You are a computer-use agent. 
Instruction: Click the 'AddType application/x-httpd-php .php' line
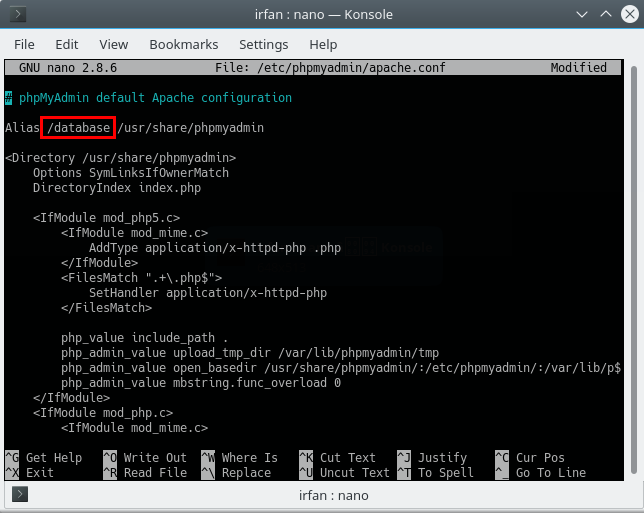point(215,248)
